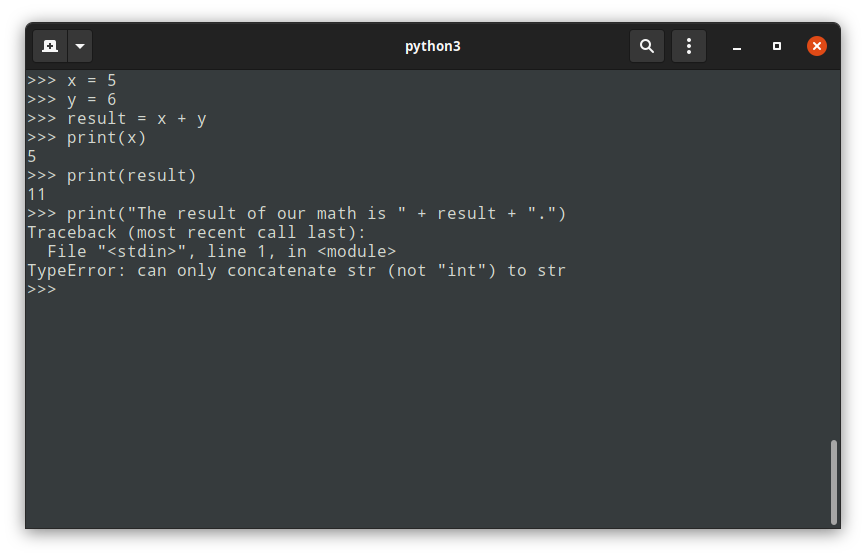The width and height of the screenshot is (866, 557).
Task: Click the output value 11
Action: [x=37, y=194]
